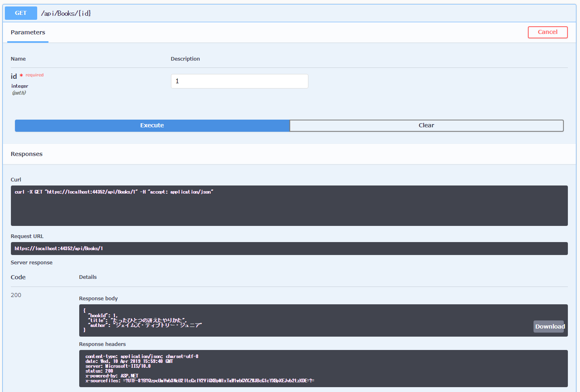Click the "title" line in response body
The image size is (580, 392).
click(x=137, y=320)
